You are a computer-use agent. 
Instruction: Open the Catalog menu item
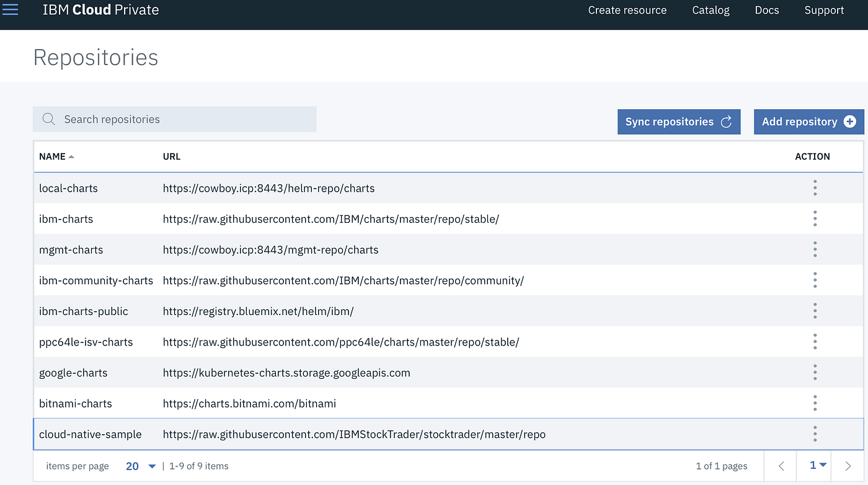pyautogui.click(x=711, y=10)
